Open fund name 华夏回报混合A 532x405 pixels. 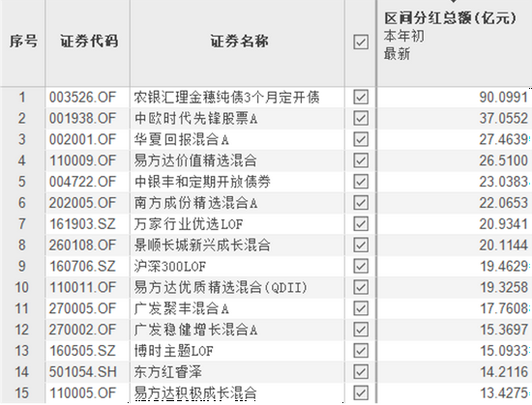click(x=181, y=139)
